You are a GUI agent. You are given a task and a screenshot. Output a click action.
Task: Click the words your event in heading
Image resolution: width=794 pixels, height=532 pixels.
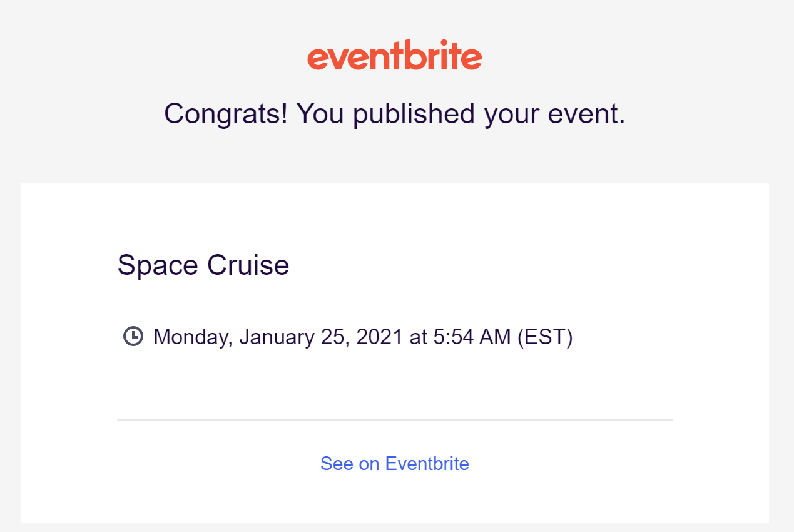pos(555,114)
